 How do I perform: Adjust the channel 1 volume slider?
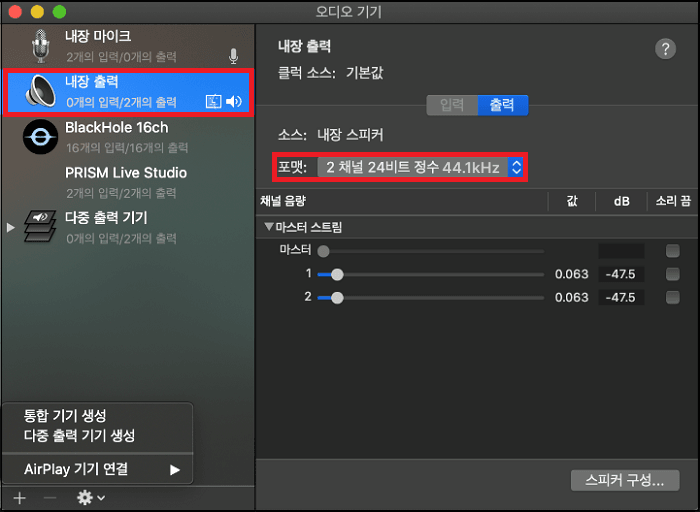point(430,274)
